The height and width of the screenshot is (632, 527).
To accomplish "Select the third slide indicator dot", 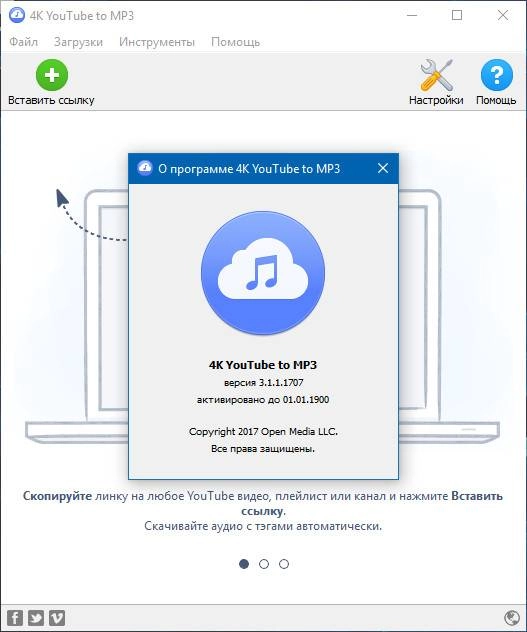I will click(284, 563).
